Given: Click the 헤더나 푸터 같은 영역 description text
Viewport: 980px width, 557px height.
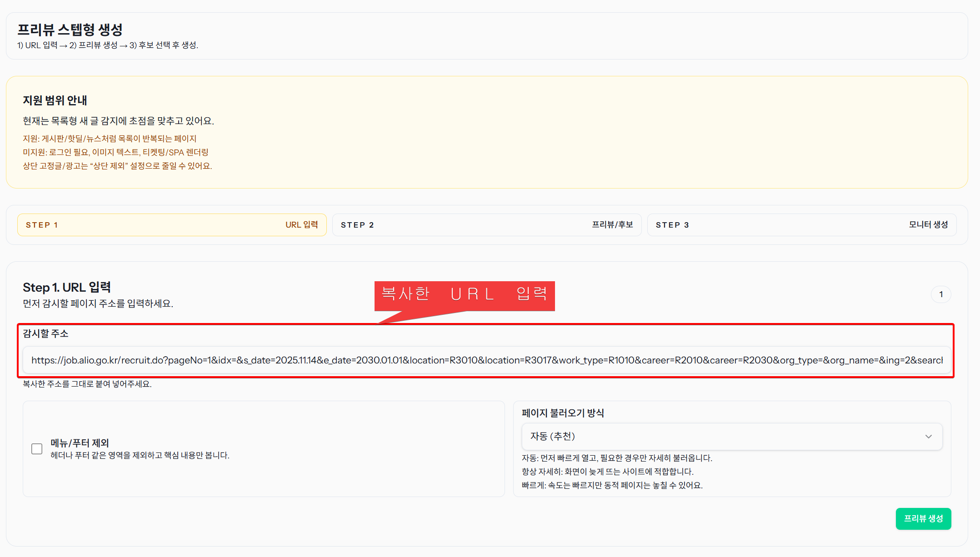Looking at the screenshot, I should point(140,455).
